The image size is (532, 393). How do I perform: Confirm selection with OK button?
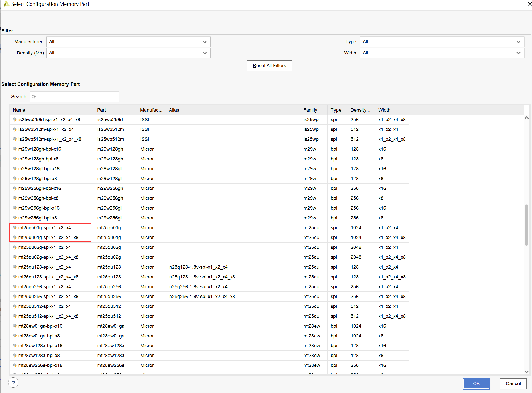[476, 383]
